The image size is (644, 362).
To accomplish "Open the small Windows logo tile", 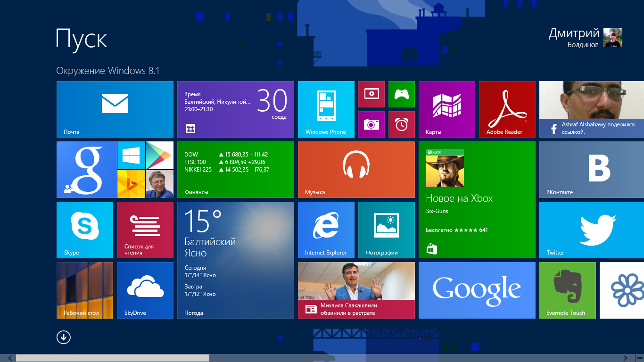I will click(x=131, y=155).
